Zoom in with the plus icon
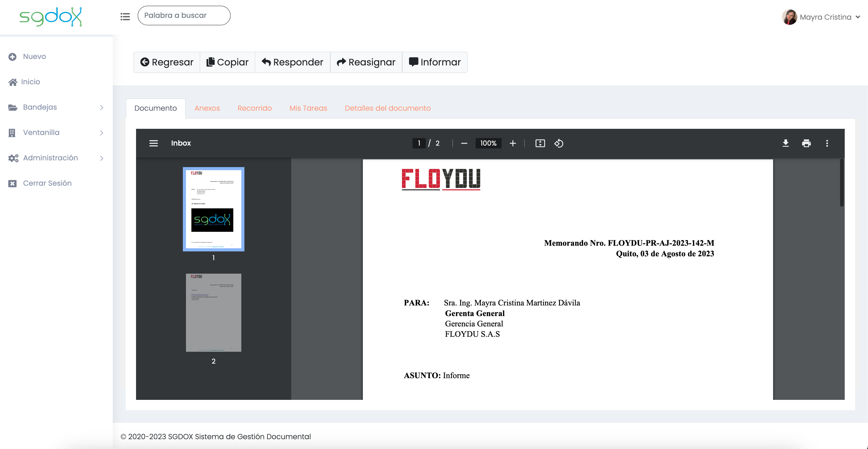Screen dimensions: 868x449 coord(513,143)
